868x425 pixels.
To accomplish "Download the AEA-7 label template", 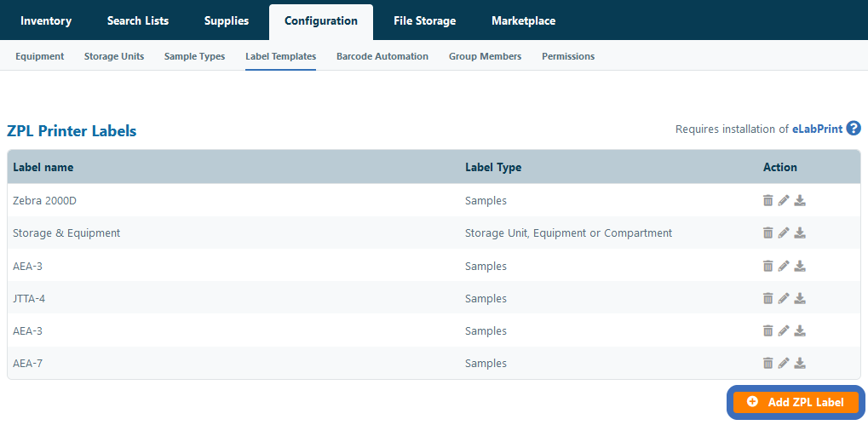I will pyautogui.click(x=800, y=363).
